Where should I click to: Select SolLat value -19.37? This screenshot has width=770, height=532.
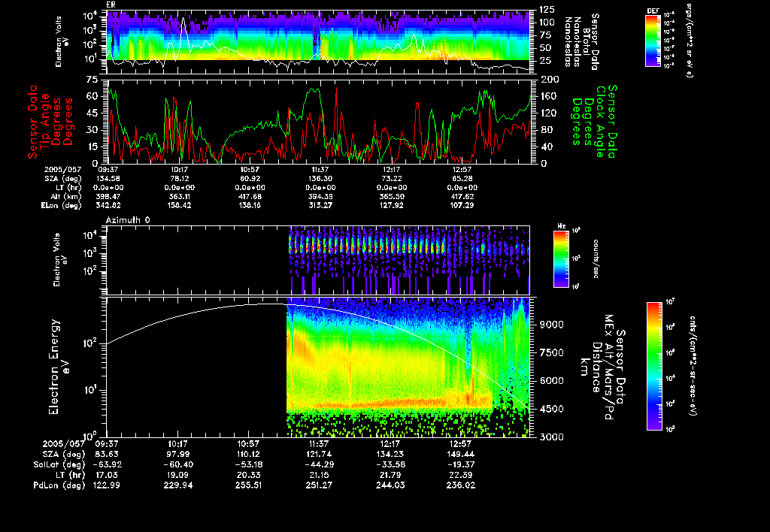[461, 465]
